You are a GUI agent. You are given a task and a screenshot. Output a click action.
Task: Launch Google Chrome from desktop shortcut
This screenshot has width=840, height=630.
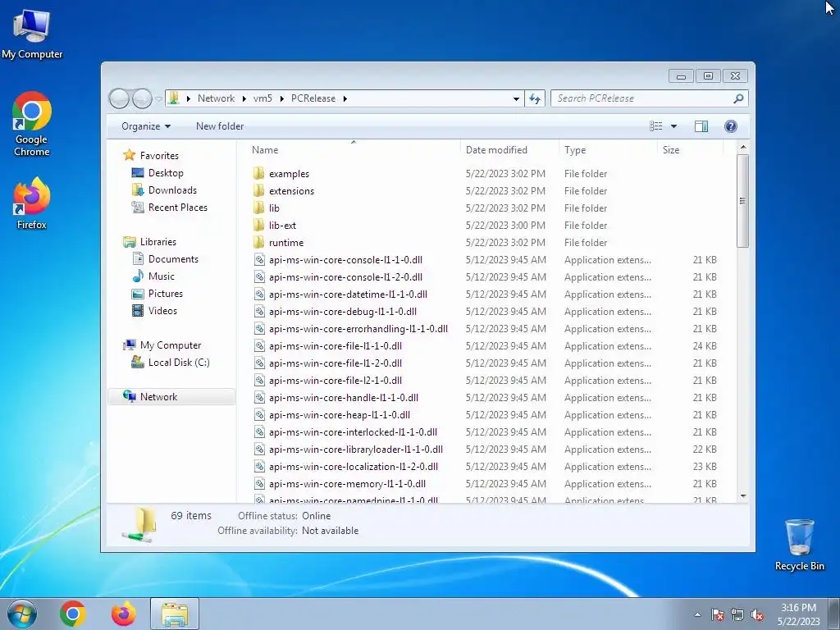pyautogui.click(x=32, y=125)
